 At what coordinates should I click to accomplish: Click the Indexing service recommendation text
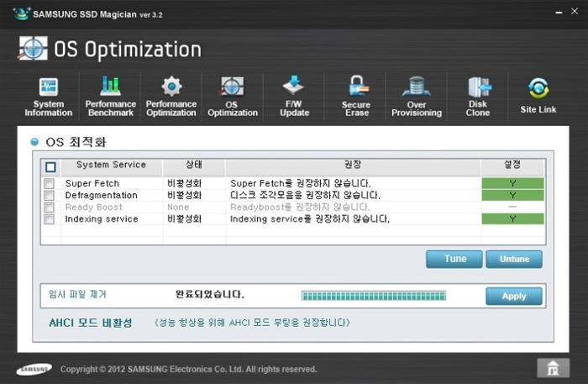[310, 219]
